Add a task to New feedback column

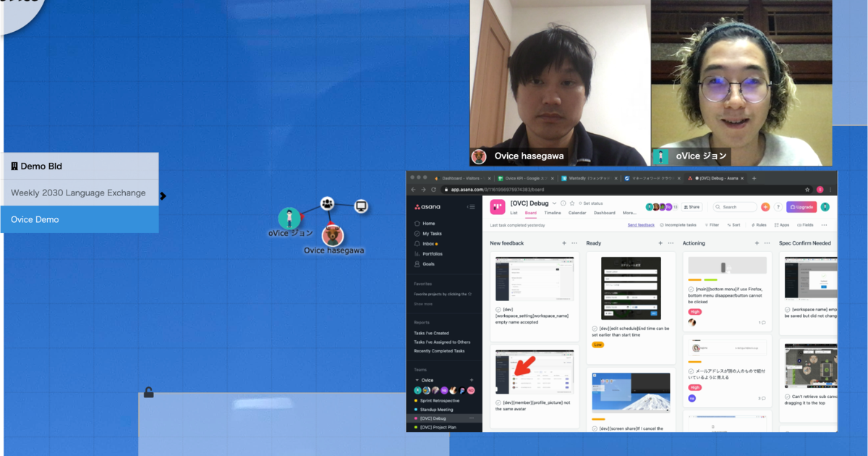pos(564,243)
